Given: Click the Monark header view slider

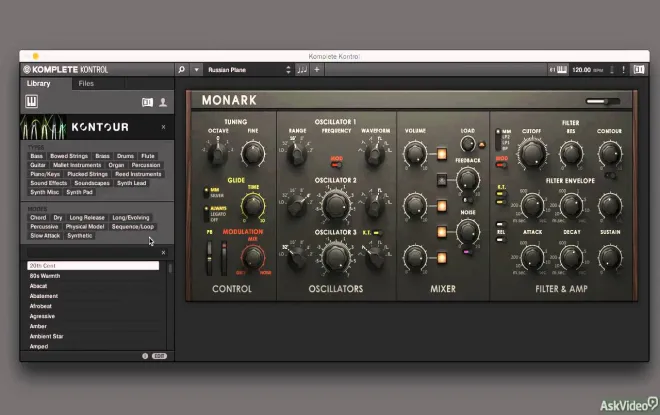Looking at the screenshot, I should click(x=602, y=101).
